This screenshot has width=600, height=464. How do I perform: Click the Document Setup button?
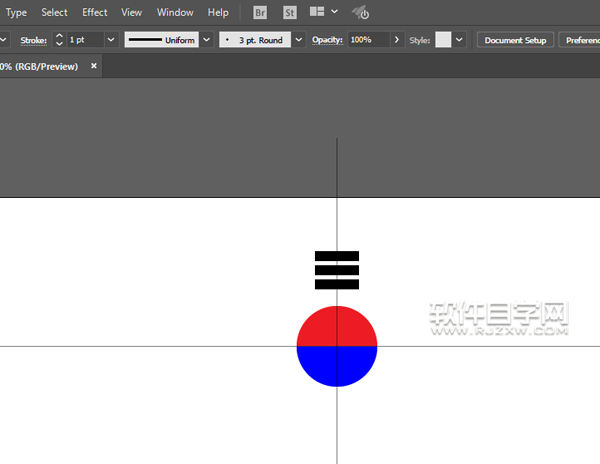pyautogui.click(x=515, y=40)
